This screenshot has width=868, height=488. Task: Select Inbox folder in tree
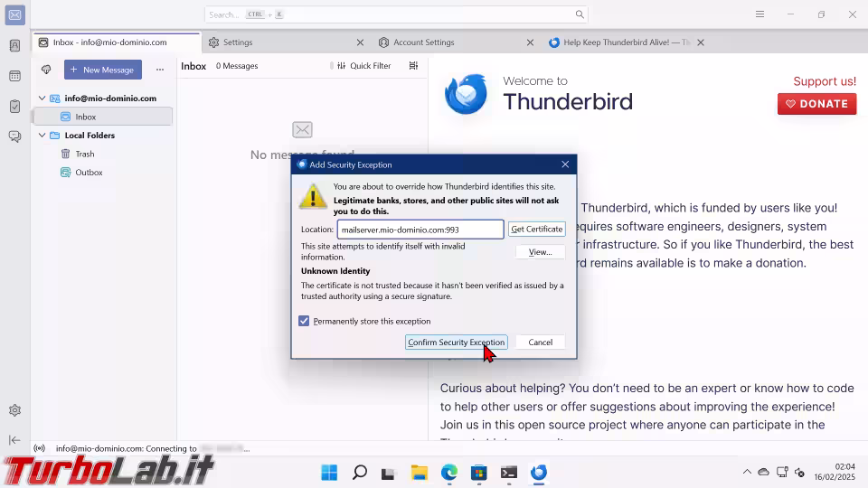click(x=103, y=117)
